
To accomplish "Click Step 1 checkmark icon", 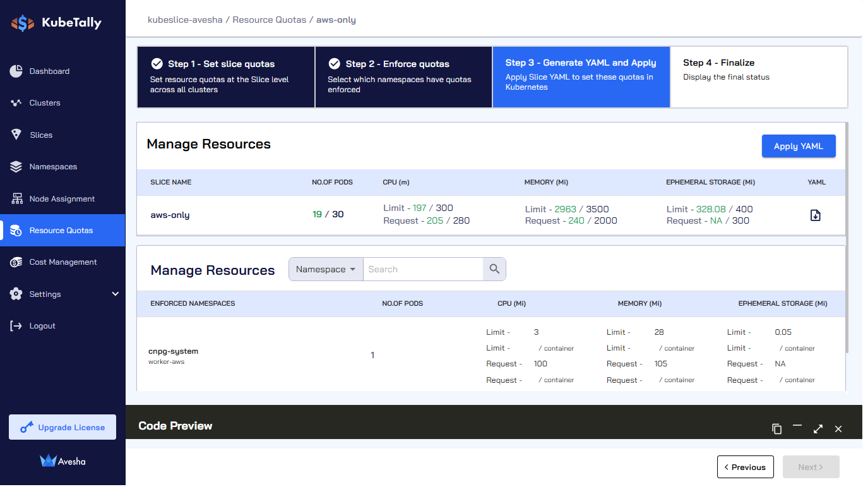I will click(x=157, y=64).
